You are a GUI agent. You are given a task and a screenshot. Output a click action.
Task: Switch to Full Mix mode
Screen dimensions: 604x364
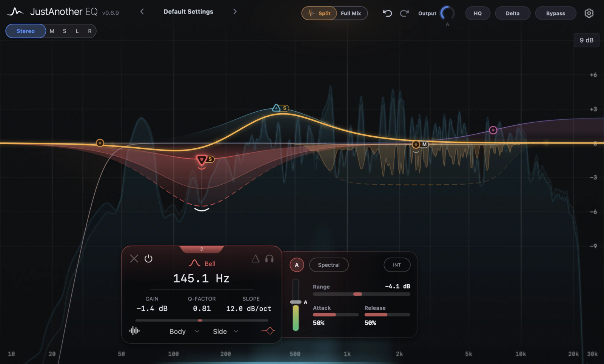click(x=351, y=13)
